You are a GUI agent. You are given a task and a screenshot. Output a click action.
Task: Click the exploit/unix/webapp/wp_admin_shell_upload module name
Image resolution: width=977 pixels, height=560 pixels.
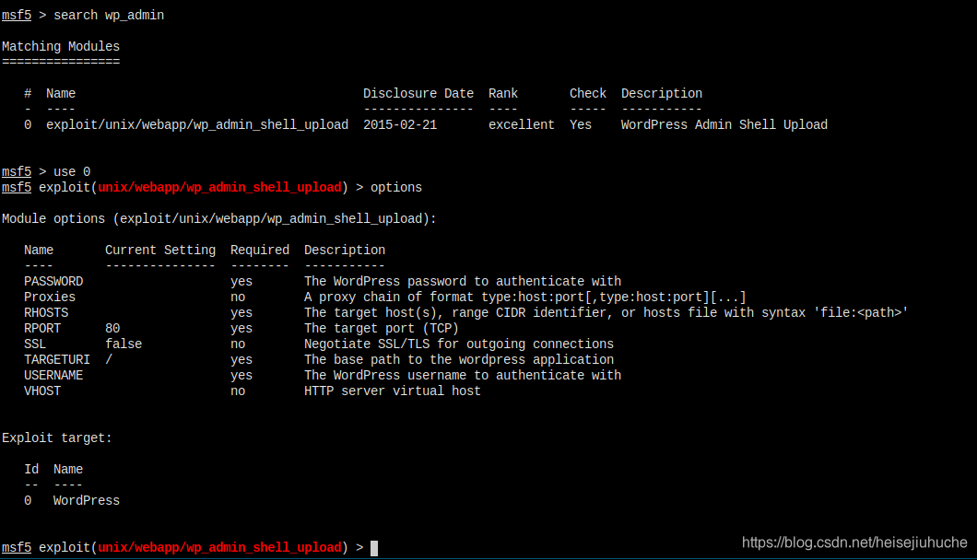coord(197,125)
